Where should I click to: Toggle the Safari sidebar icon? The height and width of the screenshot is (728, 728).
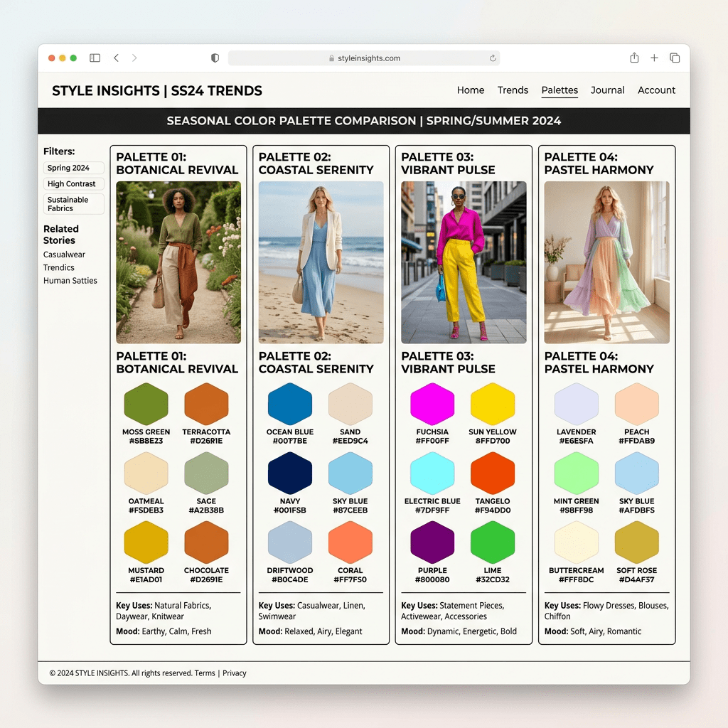coord(95,58)
